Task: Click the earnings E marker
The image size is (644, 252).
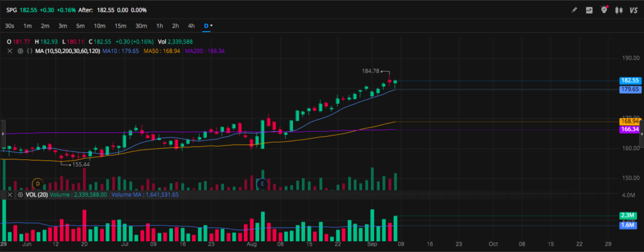Action: tap(263, 183)
